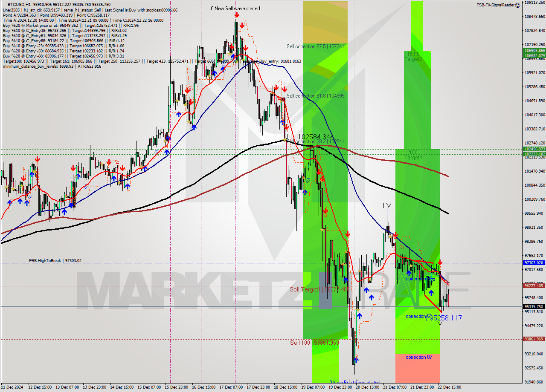Click the BTCUSD,H1 chart title
This screenshot has height=392, width=546.
pos(19,4)
